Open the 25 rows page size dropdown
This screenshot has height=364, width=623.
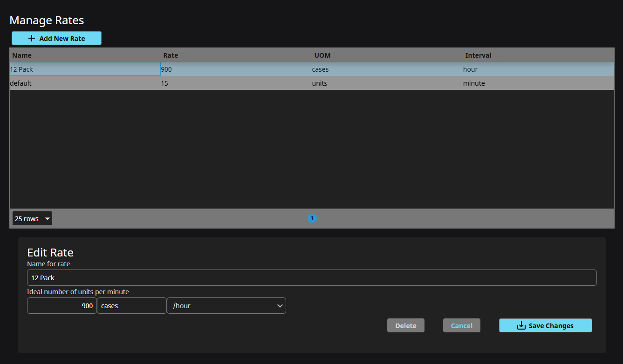coord(32,219)
